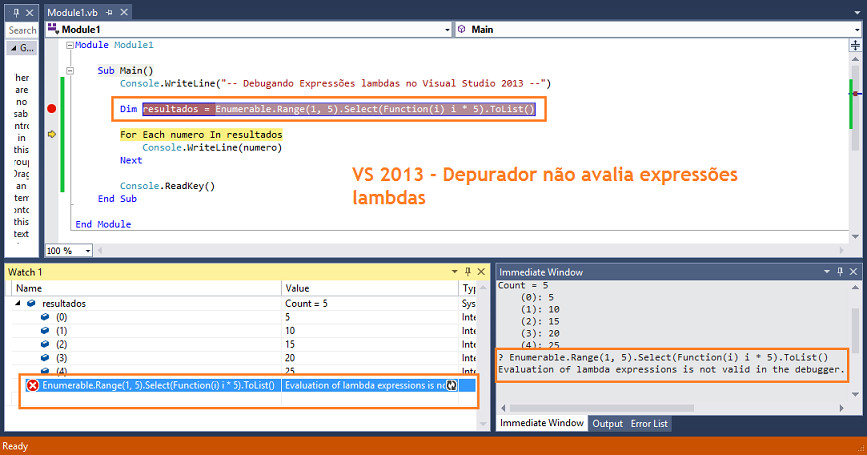Click the Name column header in Watch

point(147,288)
